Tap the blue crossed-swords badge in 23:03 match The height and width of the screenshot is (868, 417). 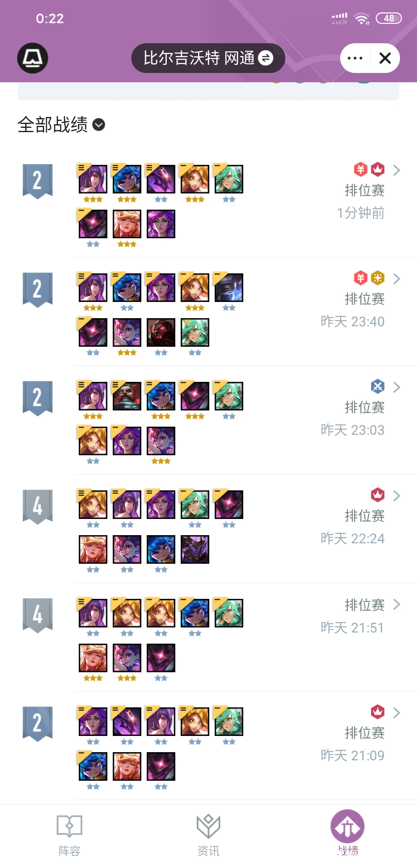(378, 386)
